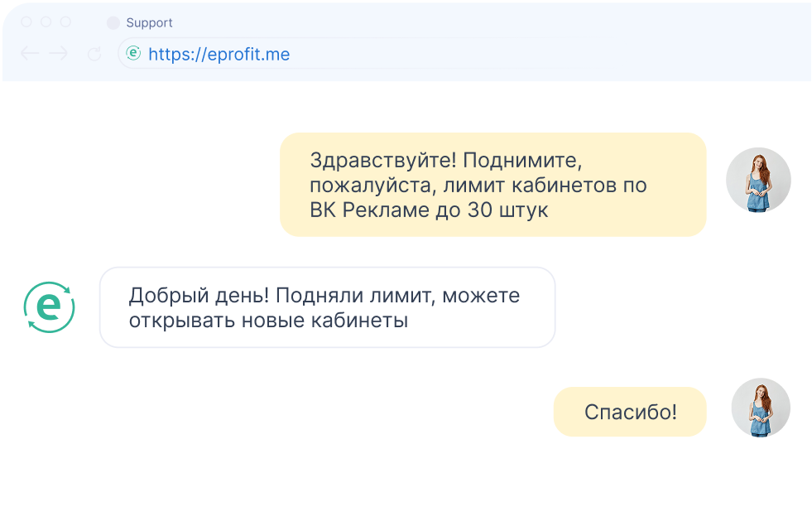This screenshot has width=812, height=507.
Task: Click the round favicon on the Support tab
Action: tap(113, 23)
